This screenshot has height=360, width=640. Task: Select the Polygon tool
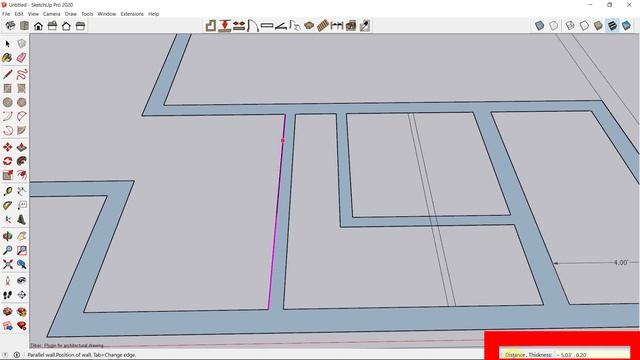click(22, 102)
